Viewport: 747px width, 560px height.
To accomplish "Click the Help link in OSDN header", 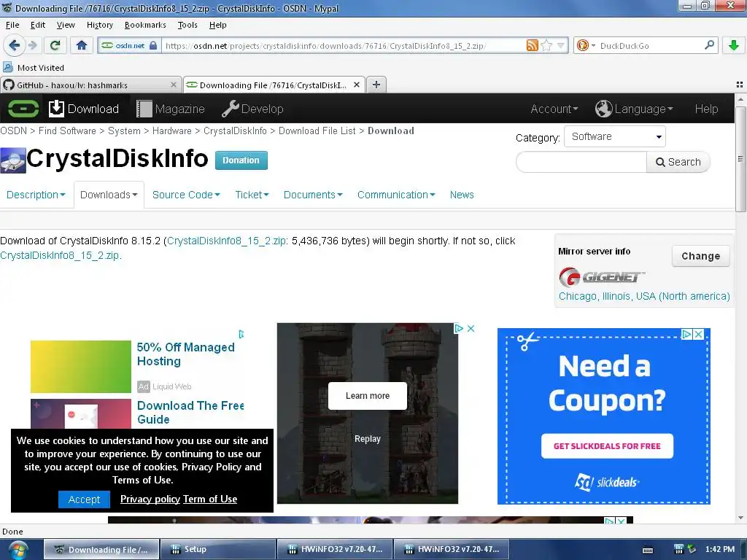I will pos(706,109).
